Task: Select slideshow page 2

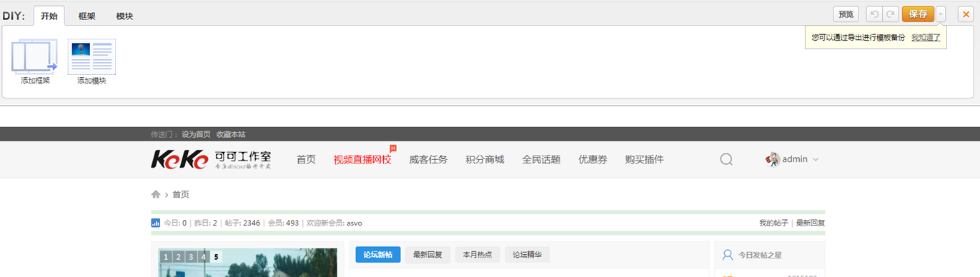Action: pyautogui.click(x=178, y=257)
